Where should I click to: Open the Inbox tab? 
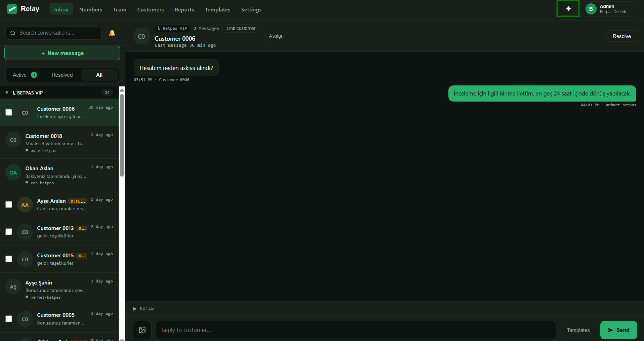[x=61, y=10]
